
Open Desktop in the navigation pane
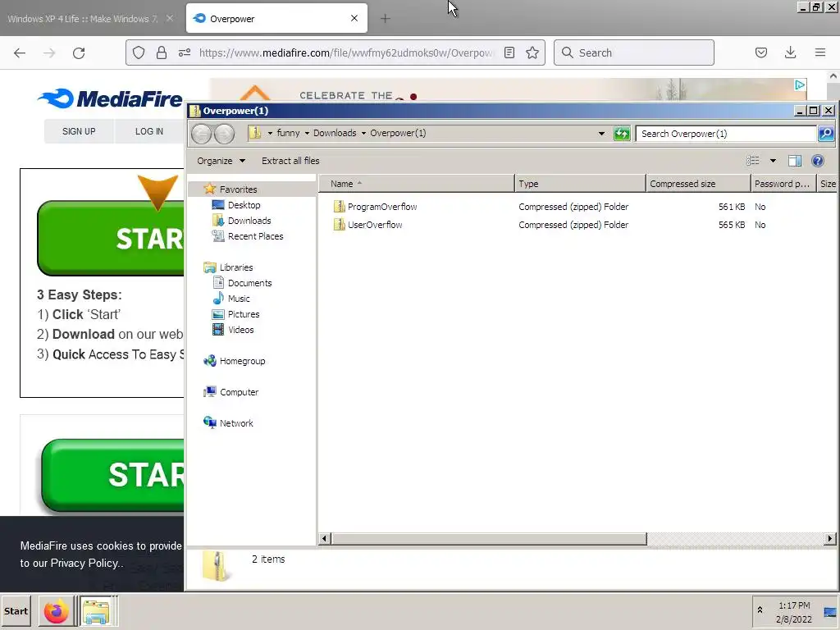[244, 204]
